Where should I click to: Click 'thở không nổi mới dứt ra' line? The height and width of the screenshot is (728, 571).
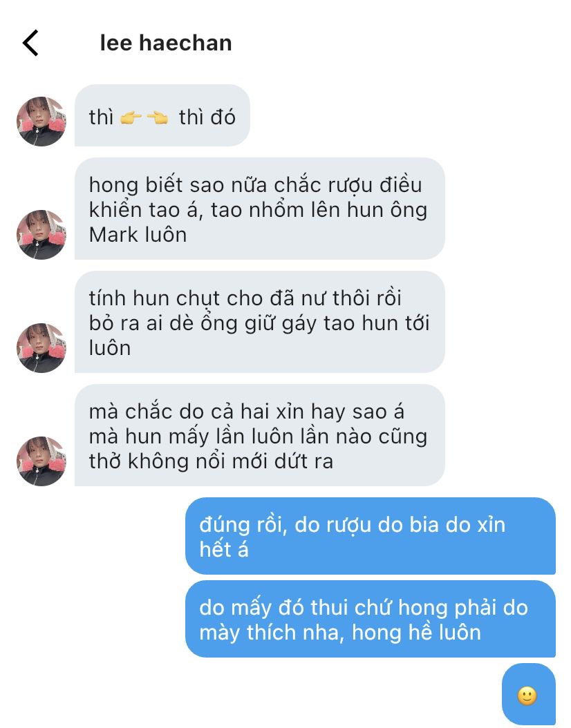[212, 461]
